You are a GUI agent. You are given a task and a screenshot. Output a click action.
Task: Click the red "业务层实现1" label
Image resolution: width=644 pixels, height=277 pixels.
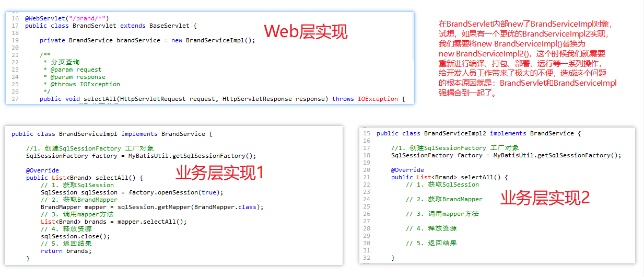(x=219, y=172)
